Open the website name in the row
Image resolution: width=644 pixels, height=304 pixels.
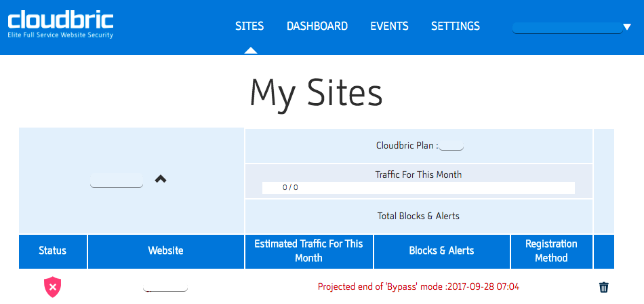coord(165,287)
